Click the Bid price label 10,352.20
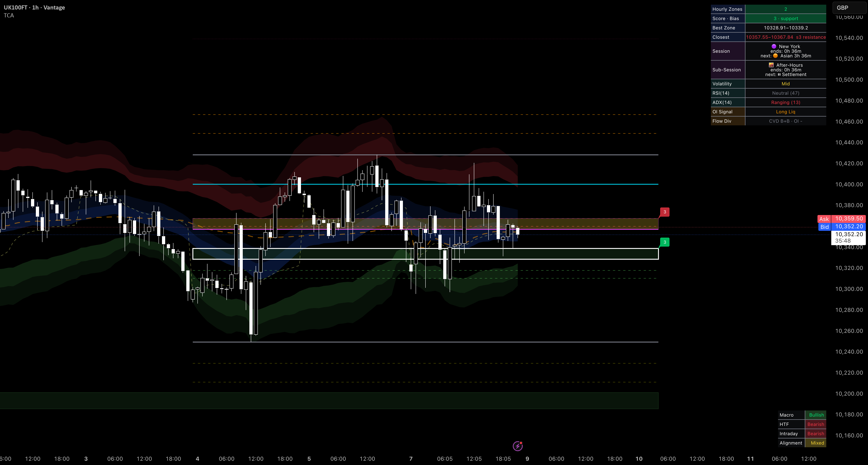This screenshot has height=465, width=868. tap(849, 227)
